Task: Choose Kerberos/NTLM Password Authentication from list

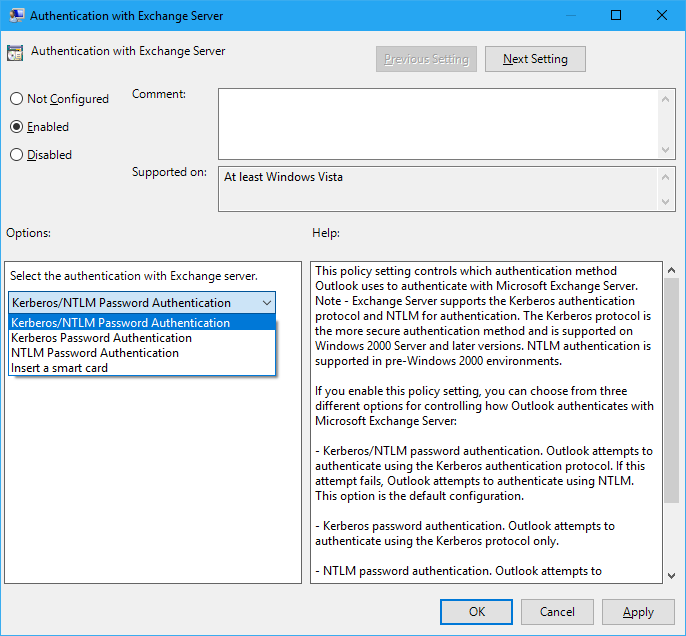Action: pyautogui.click(x=142, y=323)
